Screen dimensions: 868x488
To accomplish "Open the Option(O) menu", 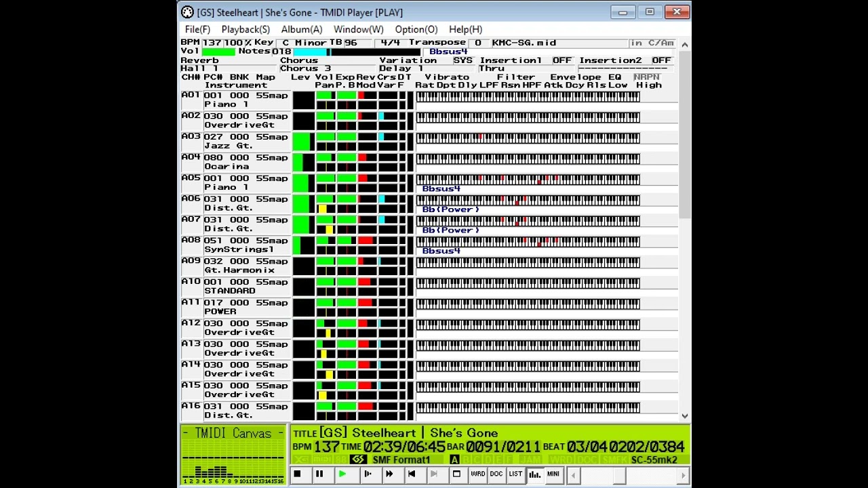I will (416, 30).
